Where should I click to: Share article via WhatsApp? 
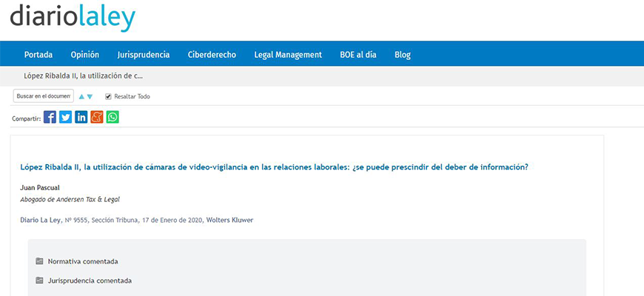click(x=113, y=117)
